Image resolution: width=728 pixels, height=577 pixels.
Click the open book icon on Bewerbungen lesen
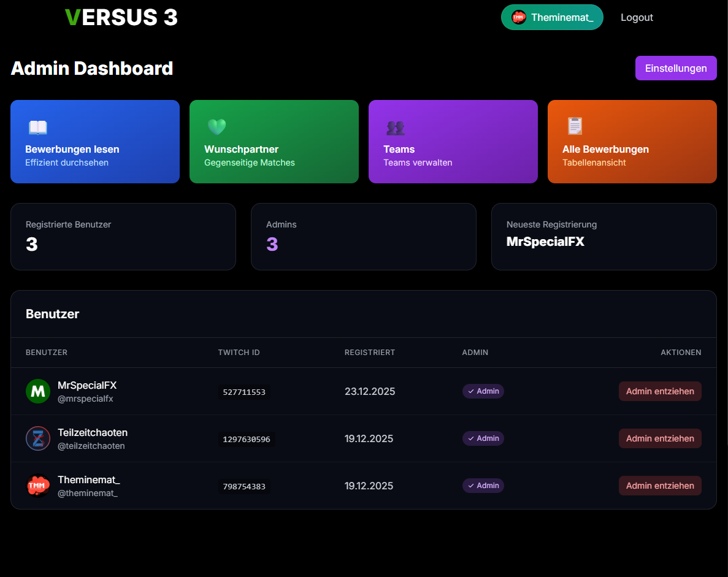click(37, 127)
